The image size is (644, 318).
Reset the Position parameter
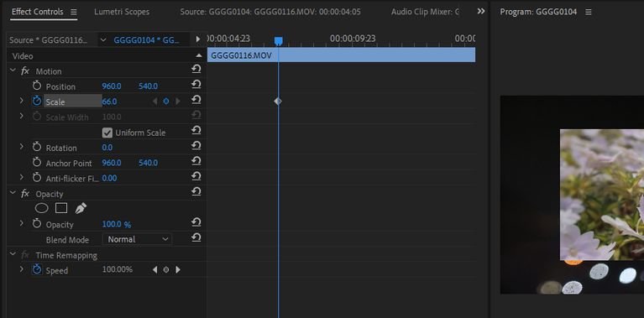click(196, 85)
